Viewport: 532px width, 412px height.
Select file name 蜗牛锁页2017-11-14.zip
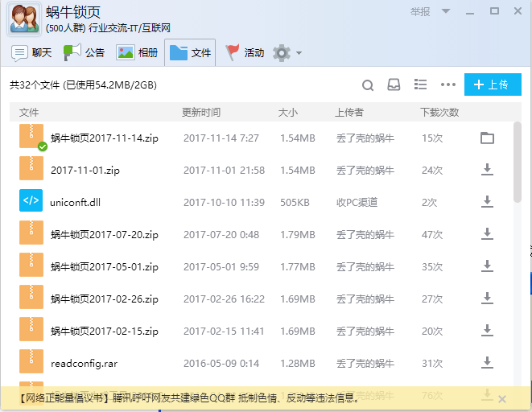[105, 138]
